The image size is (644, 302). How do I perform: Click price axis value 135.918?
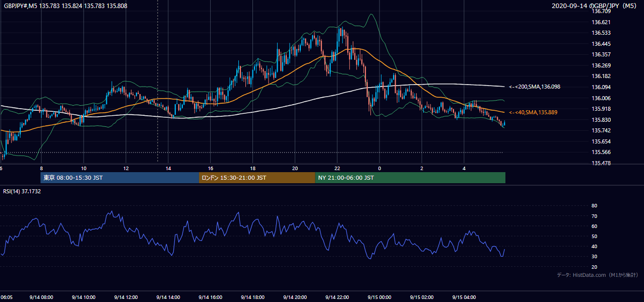coord(601,109)
